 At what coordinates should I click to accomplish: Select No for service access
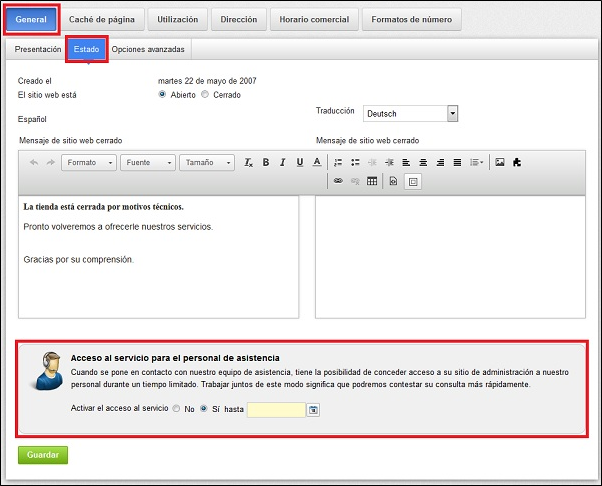click(176, 408)
